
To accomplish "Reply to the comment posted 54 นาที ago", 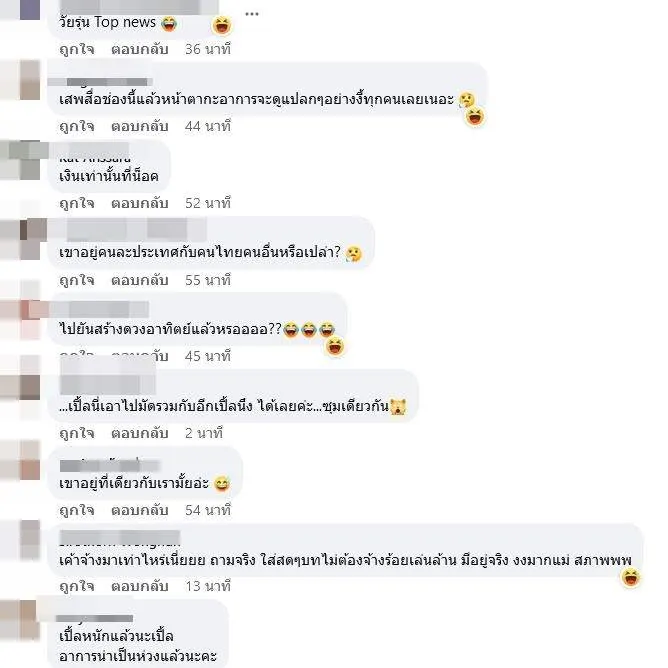I will pyautogui.click(x=140, y=510).
